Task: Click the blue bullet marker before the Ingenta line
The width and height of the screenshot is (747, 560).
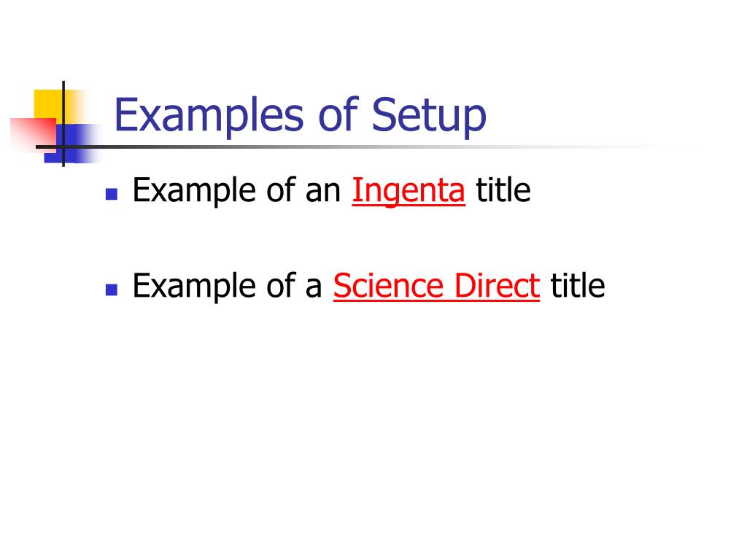Action: pos(112,194)
